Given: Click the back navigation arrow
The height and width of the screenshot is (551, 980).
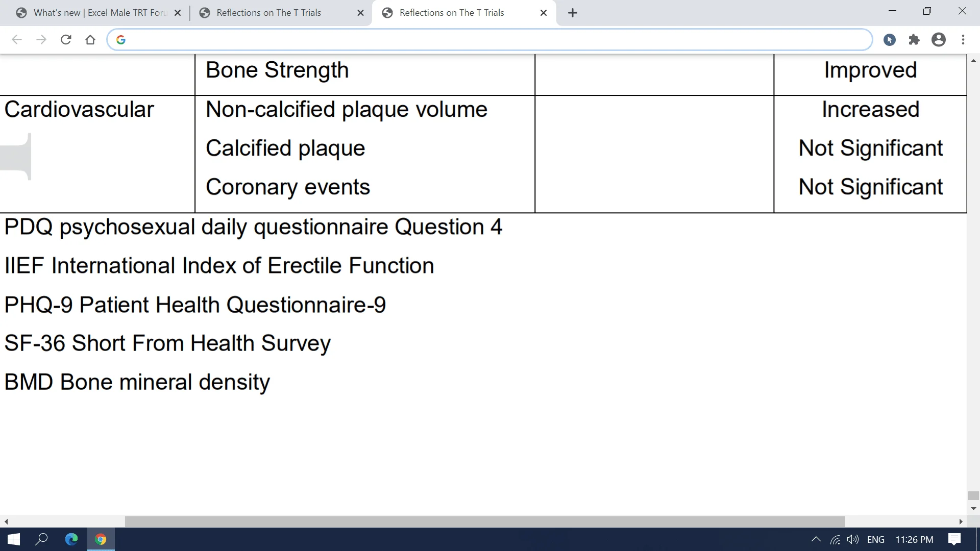Looking at the screenshot, I should [x=16, y=39].
